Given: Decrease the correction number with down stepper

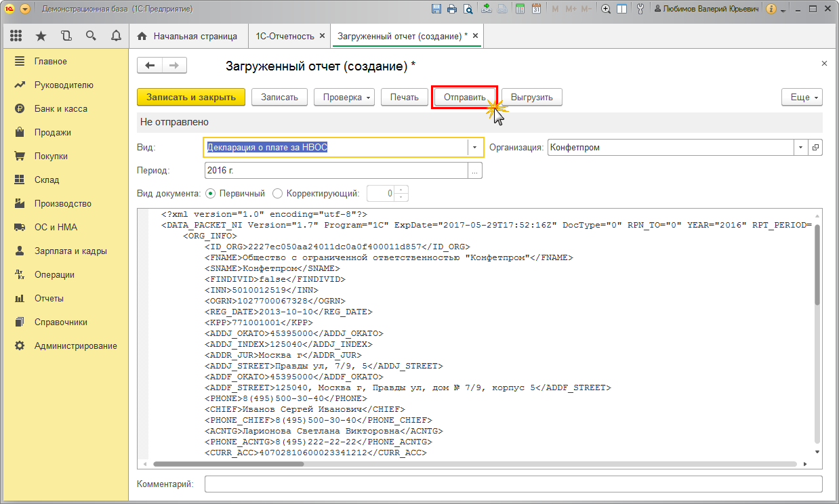Looking at the screenshot, I should pos(402,198).
